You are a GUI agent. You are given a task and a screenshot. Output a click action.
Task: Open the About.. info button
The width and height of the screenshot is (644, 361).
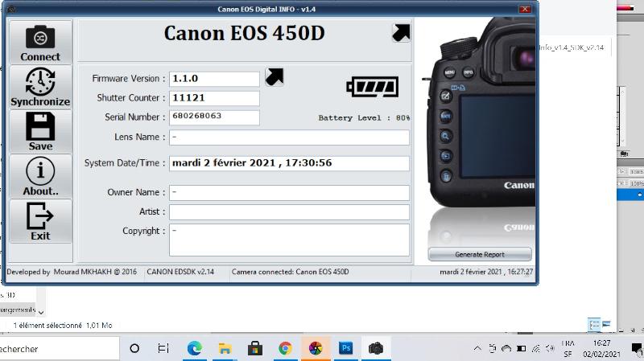click(41, 176)
